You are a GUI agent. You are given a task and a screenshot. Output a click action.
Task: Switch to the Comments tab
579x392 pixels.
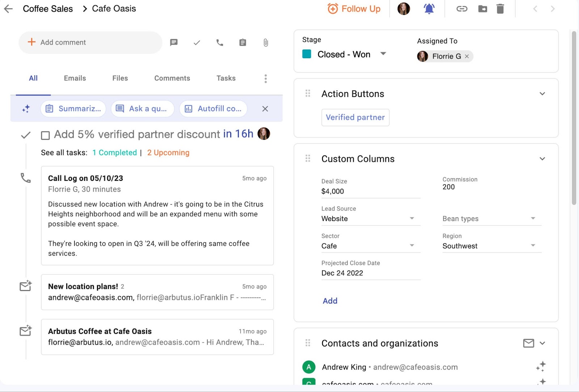click(x=172, y=78)
